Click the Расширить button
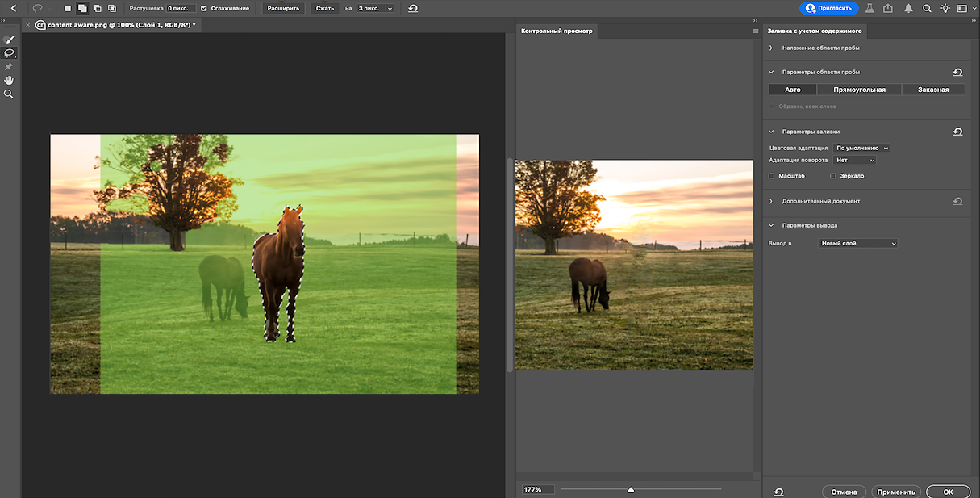 coord(283,8)
